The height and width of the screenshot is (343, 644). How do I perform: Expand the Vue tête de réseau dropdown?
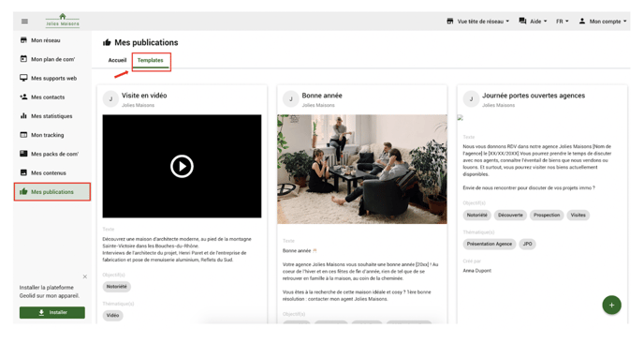[478, 21]
